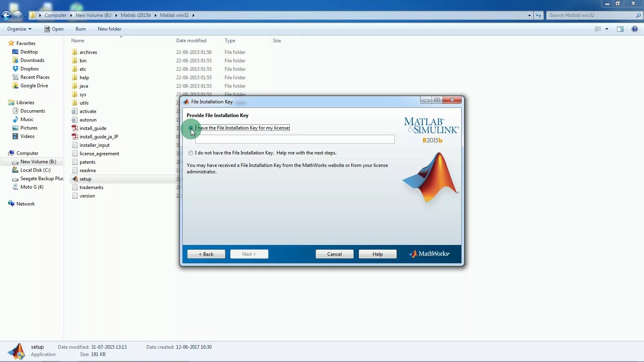The height and width of the screenshot is (362, 644).
Task: Select 'I have the File Installation Key' radio
Action: (191, 128)
